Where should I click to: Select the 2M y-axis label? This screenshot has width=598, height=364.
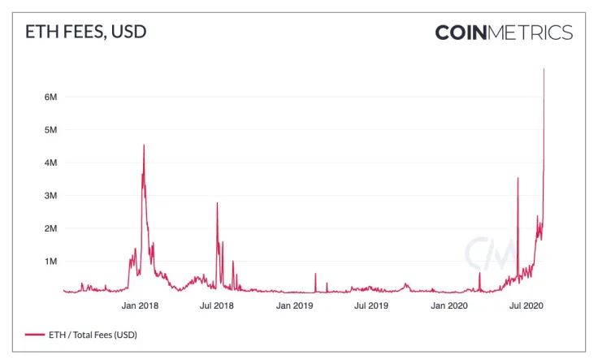pyautogui.click(x=50, y=229)
